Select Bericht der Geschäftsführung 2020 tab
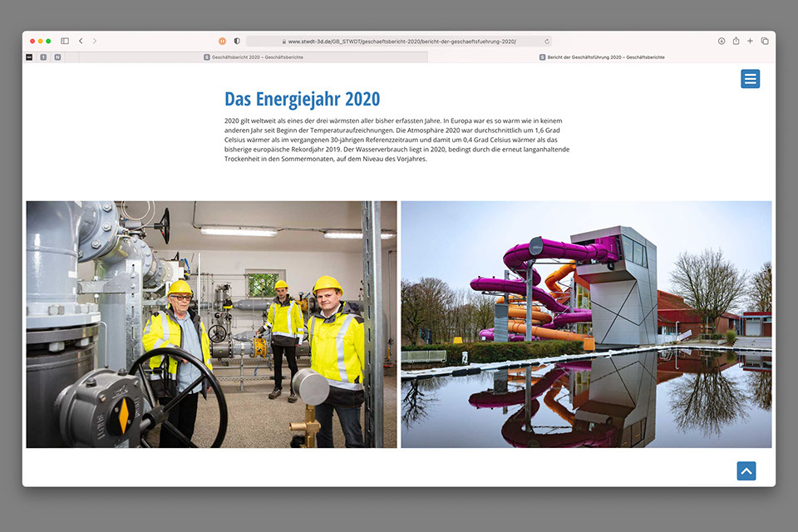 click(x=602, y=57)
